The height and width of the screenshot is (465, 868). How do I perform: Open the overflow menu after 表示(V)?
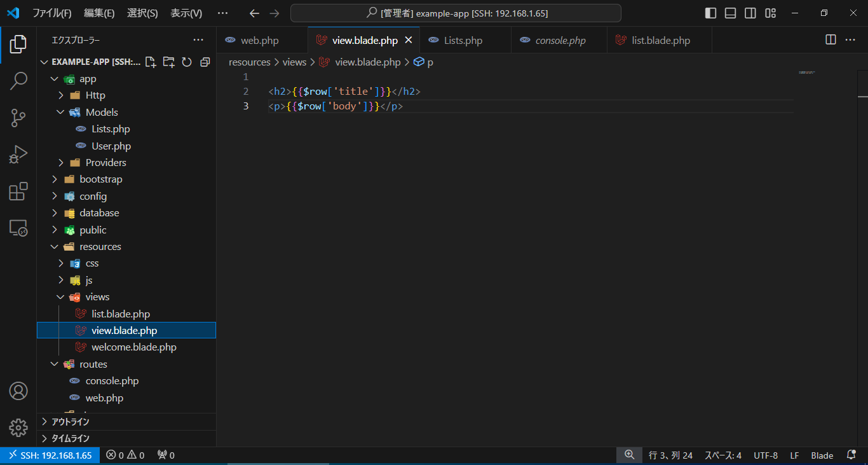coord(222,13)
